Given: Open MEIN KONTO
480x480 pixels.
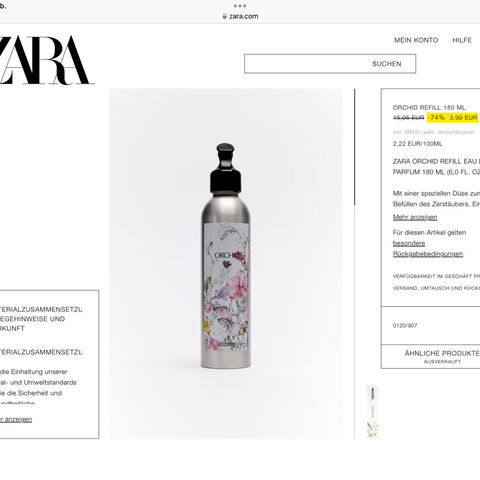Looking at the screenshot, I should coord(416,40).
